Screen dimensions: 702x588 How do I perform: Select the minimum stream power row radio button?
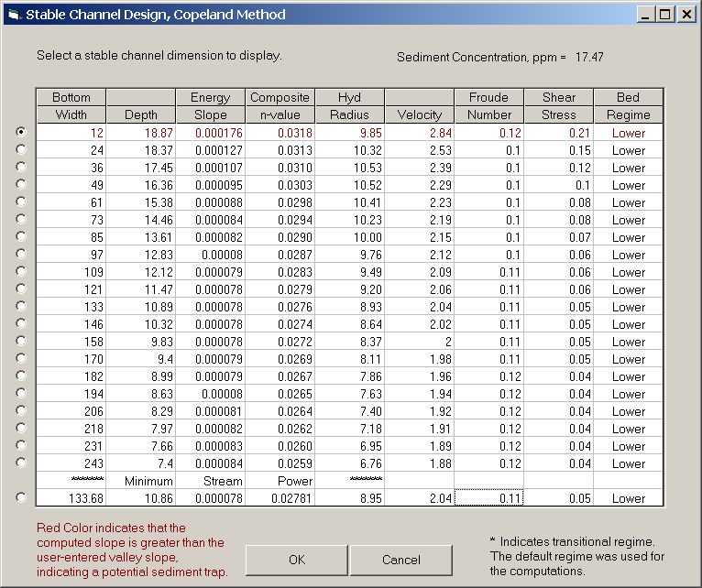[x=21, y=497]
